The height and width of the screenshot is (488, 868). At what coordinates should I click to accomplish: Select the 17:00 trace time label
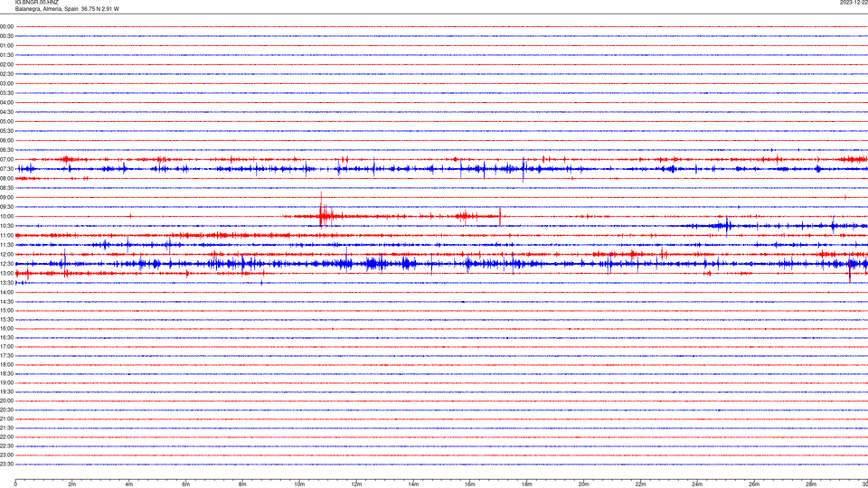6,347
